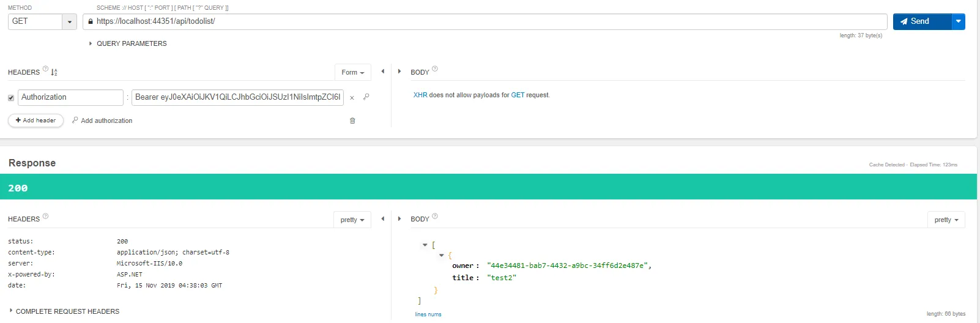
Task: Click the lines nums link
Action: coord(428,314)
